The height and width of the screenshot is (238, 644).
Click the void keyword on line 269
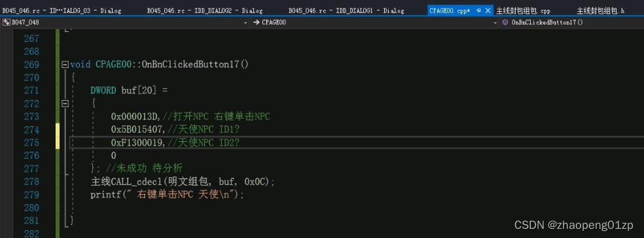[x=80, y=65]
